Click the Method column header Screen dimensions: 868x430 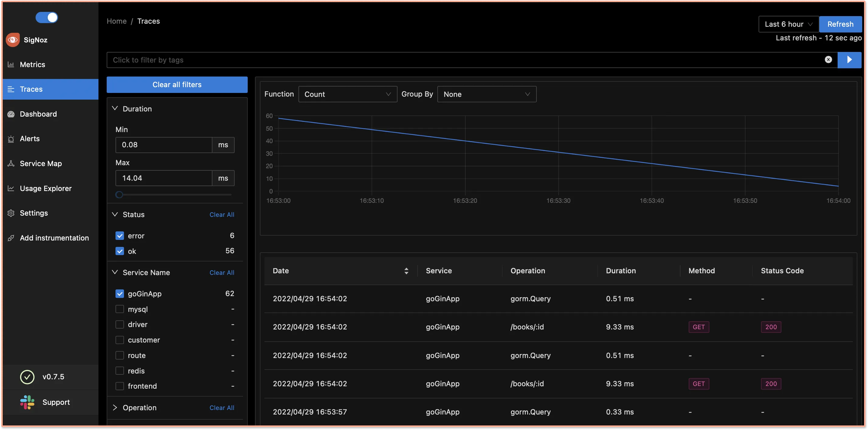pos(701,271)
